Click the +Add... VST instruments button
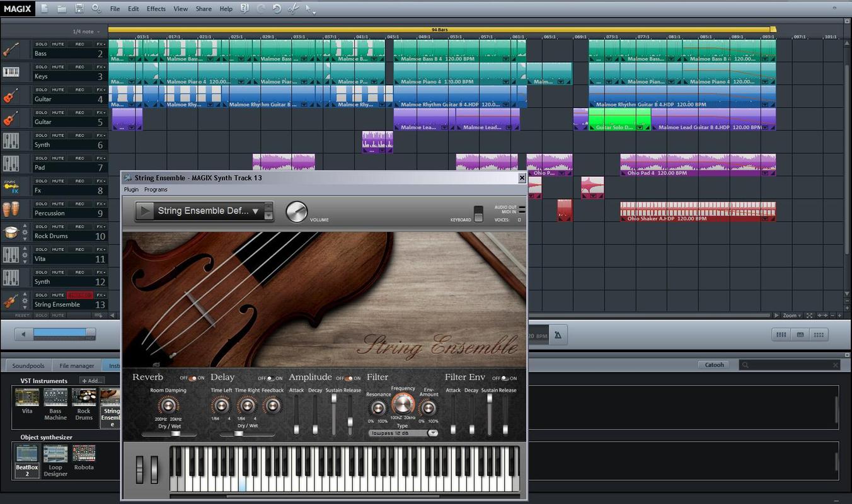This screenshot has height=504, width=852. coord(92,381)
